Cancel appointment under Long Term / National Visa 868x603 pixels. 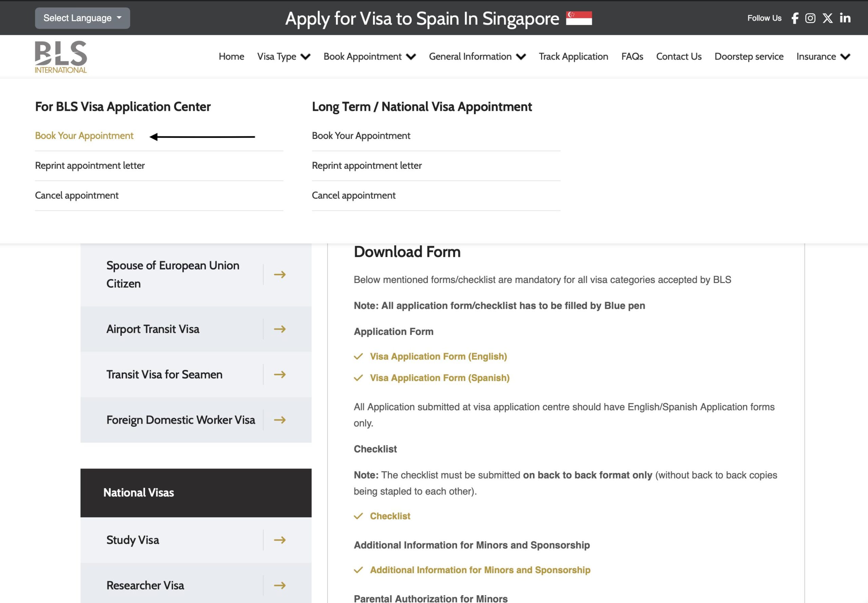(353, 195)
